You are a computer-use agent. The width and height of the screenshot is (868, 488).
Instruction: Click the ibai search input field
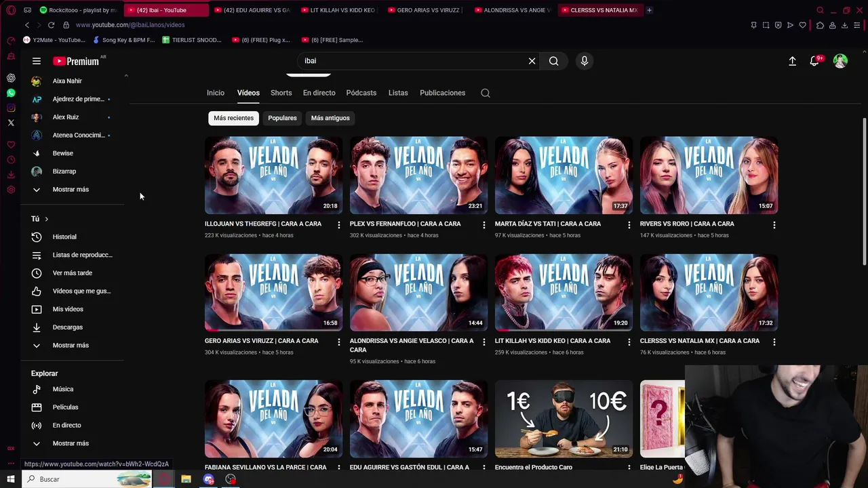coord(412,61)
